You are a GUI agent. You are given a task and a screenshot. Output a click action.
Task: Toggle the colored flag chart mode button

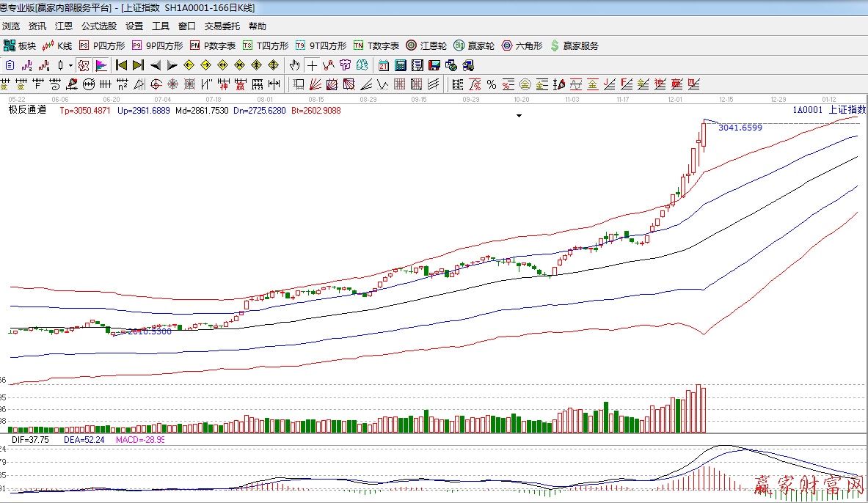101,65
